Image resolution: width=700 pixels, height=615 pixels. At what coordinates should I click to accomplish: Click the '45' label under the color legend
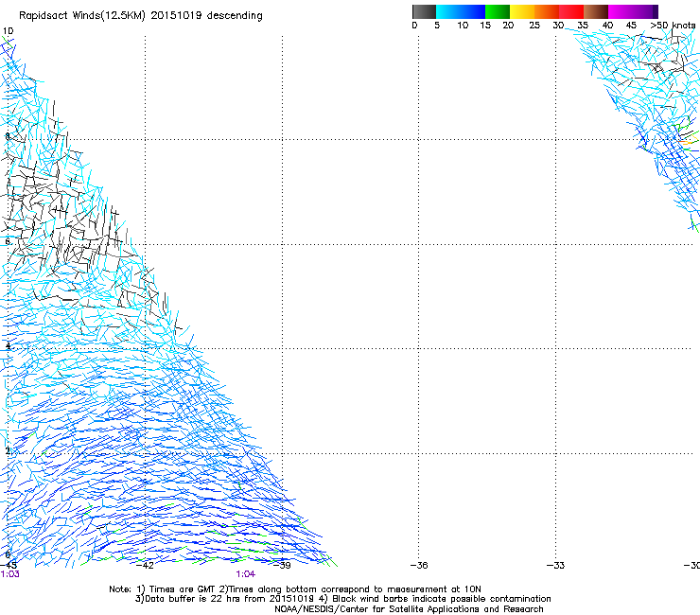631,26
